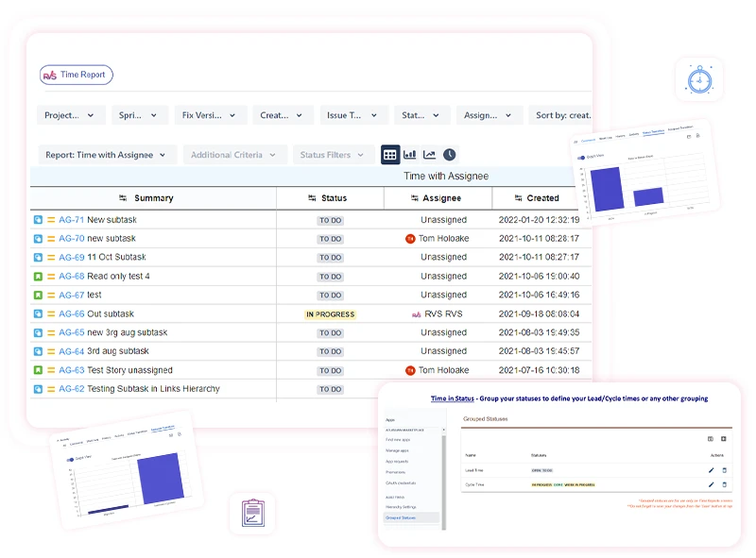Expand the Additional Criteria dropdown

(x=232, y=154)
